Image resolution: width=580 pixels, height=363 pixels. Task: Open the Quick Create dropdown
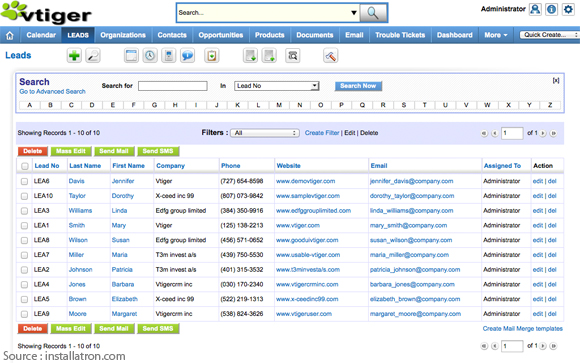tap(549, 35)
